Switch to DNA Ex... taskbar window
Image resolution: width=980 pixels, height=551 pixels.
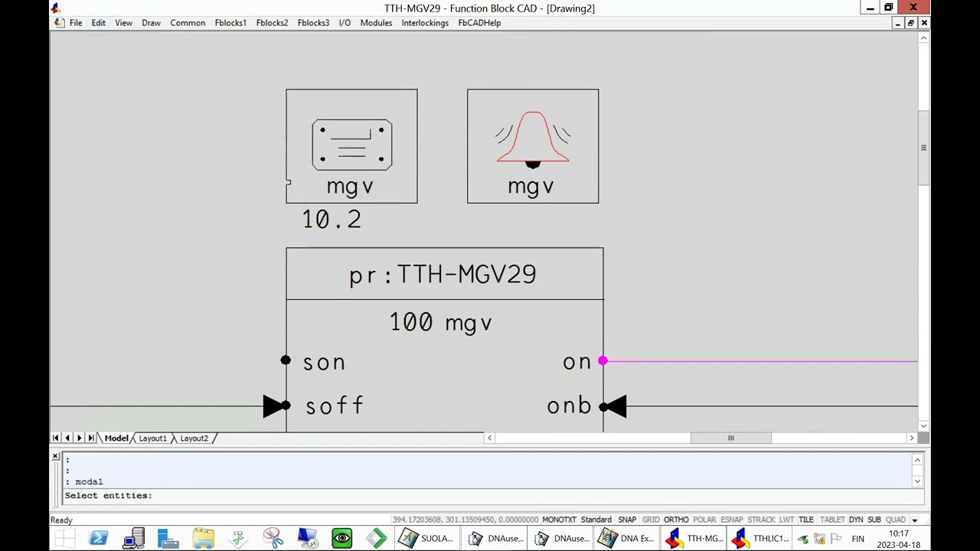(626, 539)
